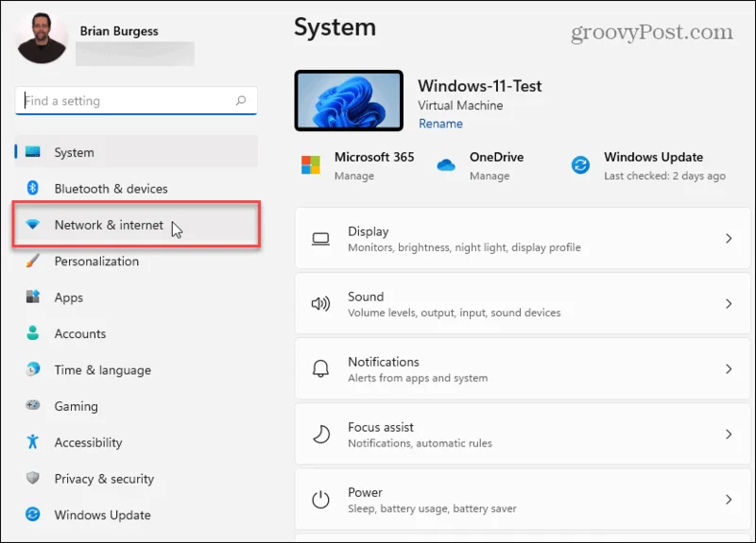Click the Bluetooth icon in sidebar
This screenshot has height=543, width=756.
33,188
